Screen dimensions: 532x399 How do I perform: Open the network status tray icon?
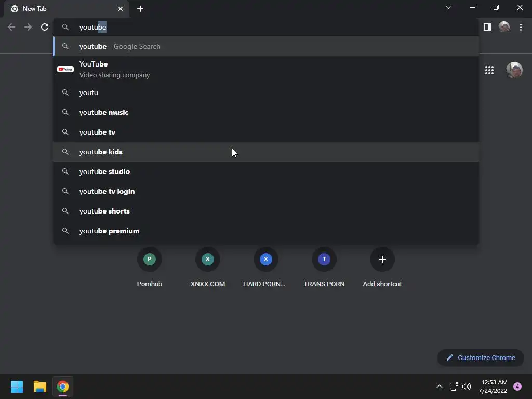[x=454, y=387]
